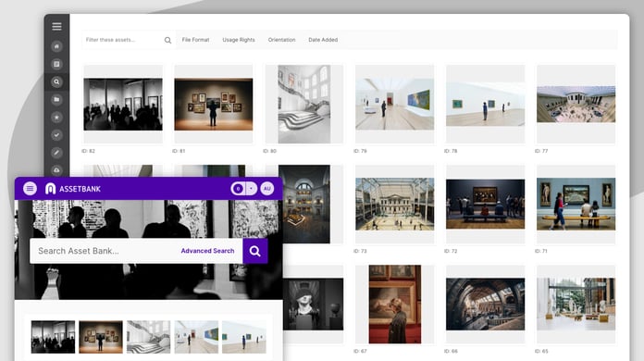The height and width of the screenshot is (361, 644).
Task: Open dark museum atrium thumbnail beside ID 73
Action: tap(306, 205)
